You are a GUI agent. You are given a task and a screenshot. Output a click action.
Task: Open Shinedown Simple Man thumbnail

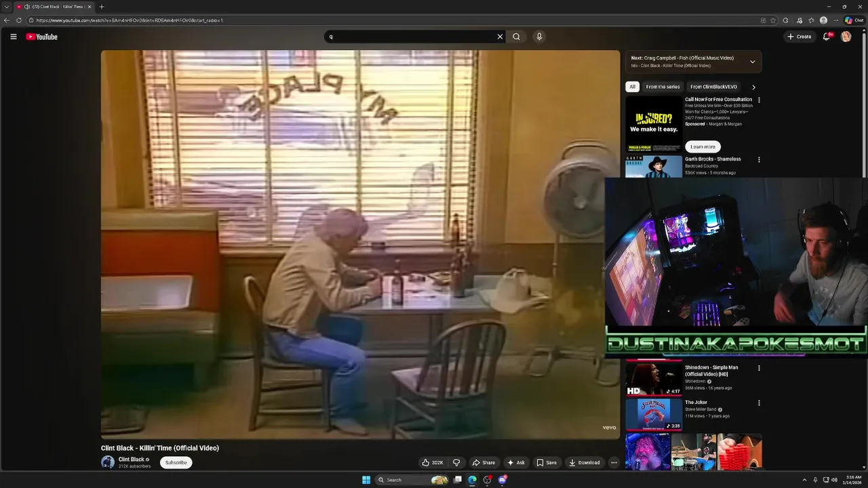click(654, 379)
